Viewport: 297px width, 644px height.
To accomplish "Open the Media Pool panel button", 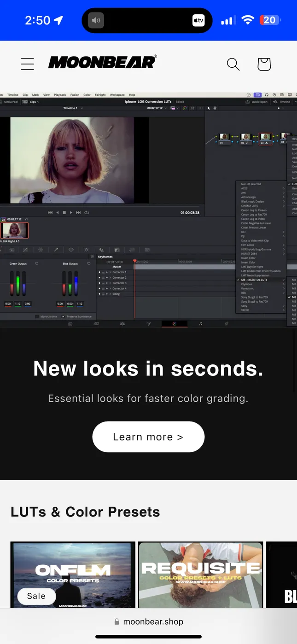I will coord(9,102).
